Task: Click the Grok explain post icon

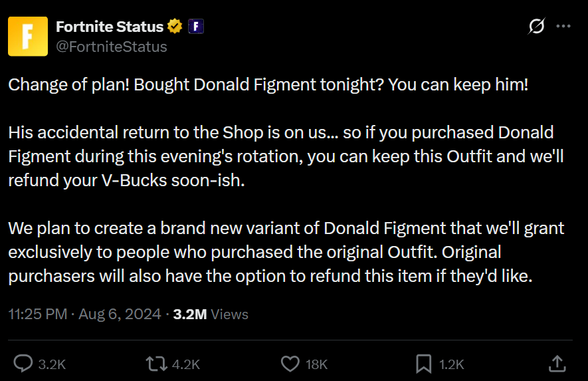Action: coord(537,26)
